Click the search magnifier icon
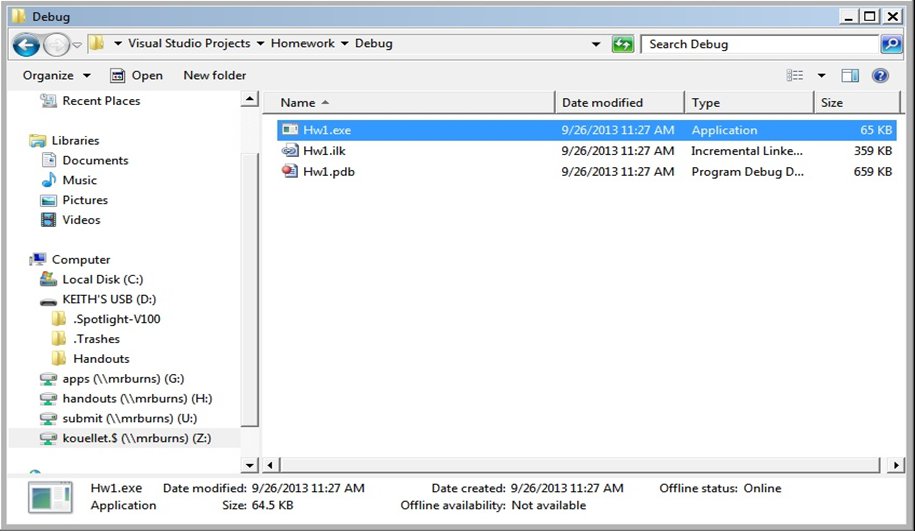The image size is (915, 531). pyautogui.click(x=891, y=44)
